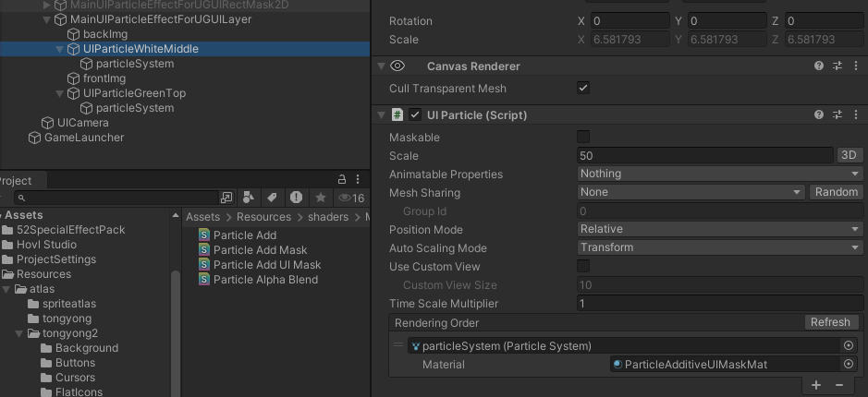
Task: Collapse the UIParticleWhiteMiddle tree node
Action: 60,49
